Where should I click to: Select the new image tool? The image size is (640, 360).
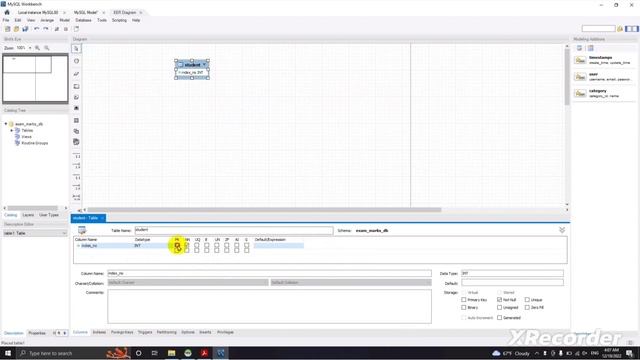click(76, 108)
